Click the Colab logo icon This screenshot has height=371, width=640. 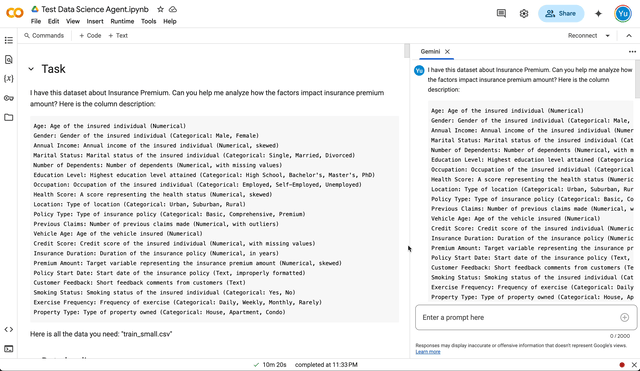tap(15, 13)
